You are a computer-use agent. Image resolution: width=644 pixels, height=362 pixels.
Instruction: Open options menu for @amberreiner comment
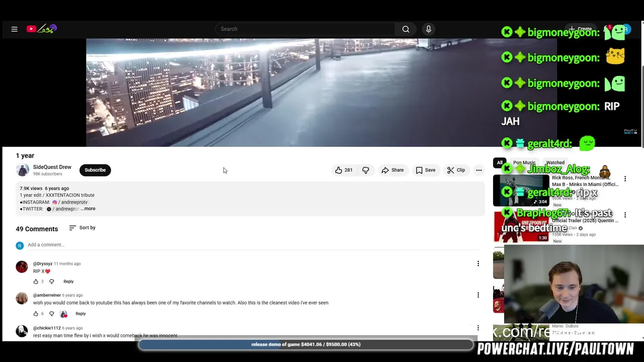tap(478, 295)
